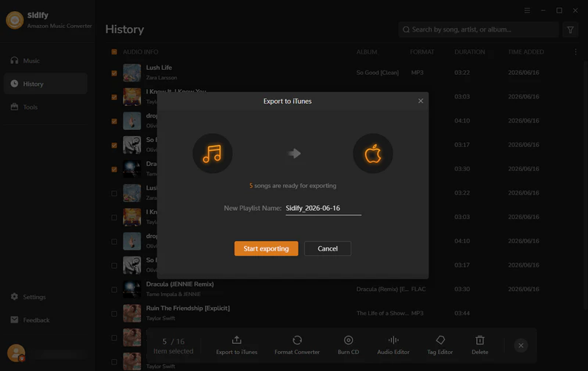Click the So Good [Clean] album cell
The width and height of the screenshot is (588, 371).
click(377, 73)
